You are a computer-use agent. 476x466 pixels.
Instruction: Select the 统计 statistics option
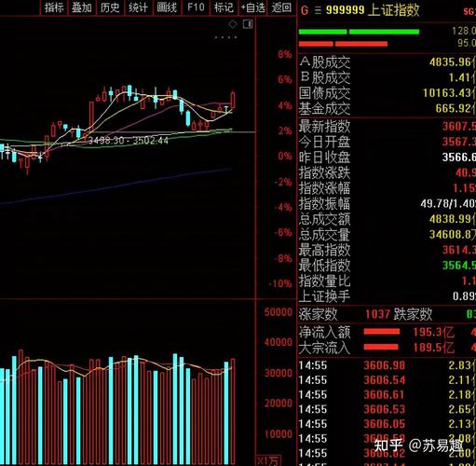[x=138, y=7]
